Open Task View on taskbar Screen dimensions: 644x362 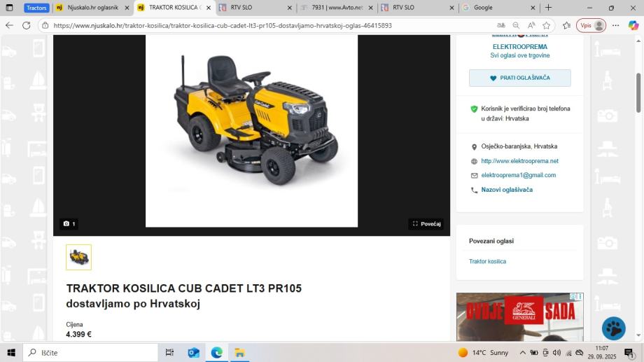169,353
